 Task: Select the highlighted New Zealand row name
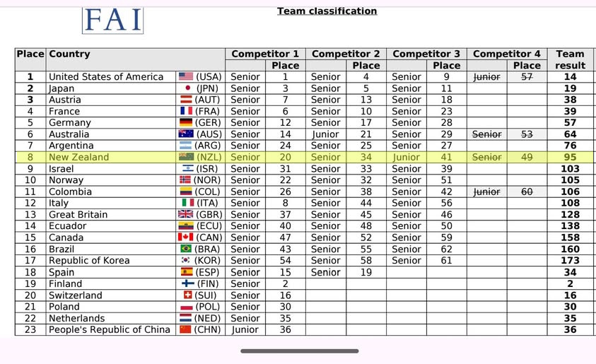78,157
